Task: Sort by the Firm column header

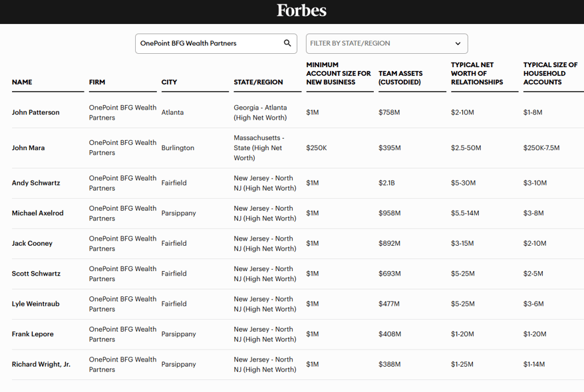Action: [x=97, y=82]
